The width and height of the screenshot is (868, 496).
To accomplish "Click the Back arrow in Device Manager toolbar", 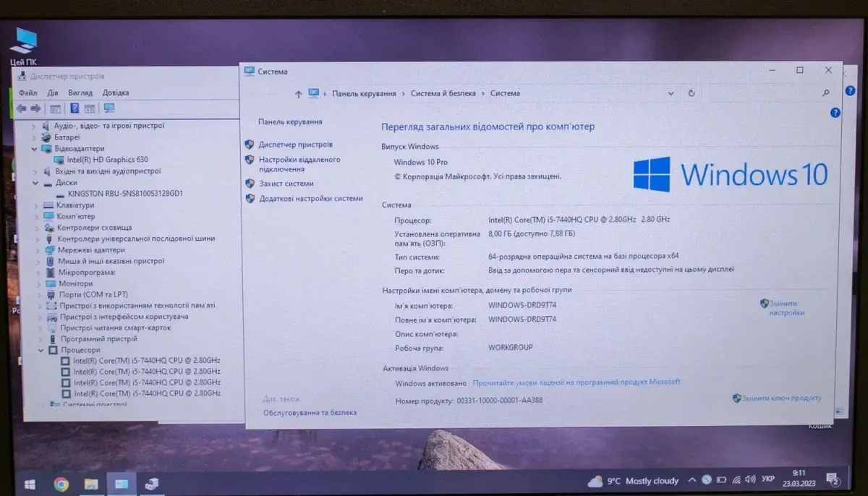I will click(21, 108).
